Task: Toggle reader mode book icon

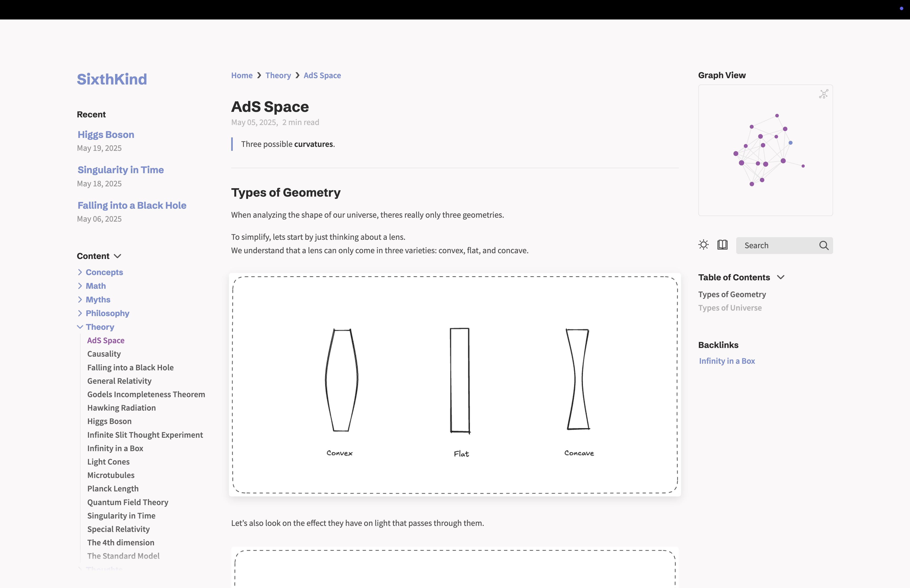Action: click(723, 245)
